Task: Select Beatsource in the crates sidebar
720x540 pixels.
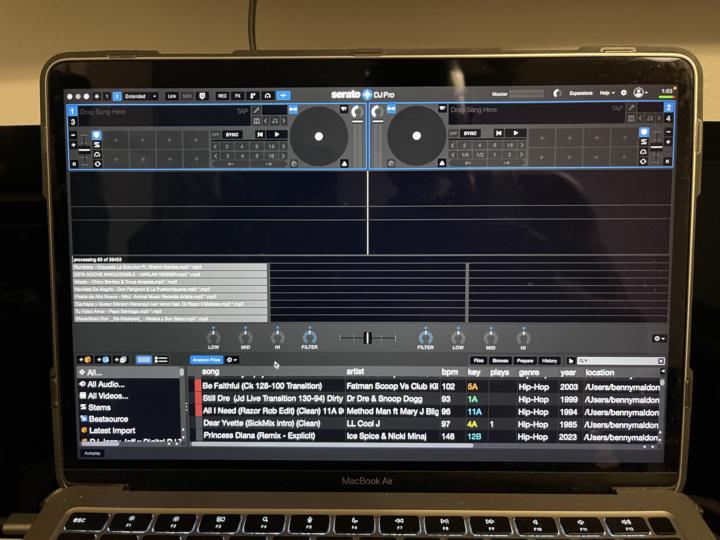Action: [x=108, y=419]
